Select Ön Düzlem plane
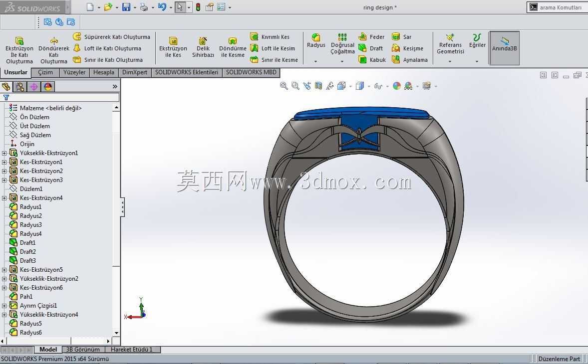 tap(29, 117)
